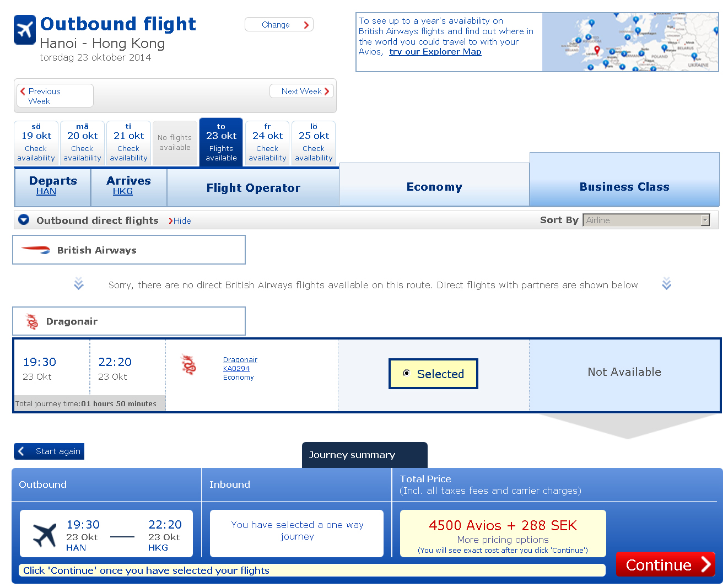Click the left double-chevron beside the Sorry message
The image size is (728, 587).
79,284
